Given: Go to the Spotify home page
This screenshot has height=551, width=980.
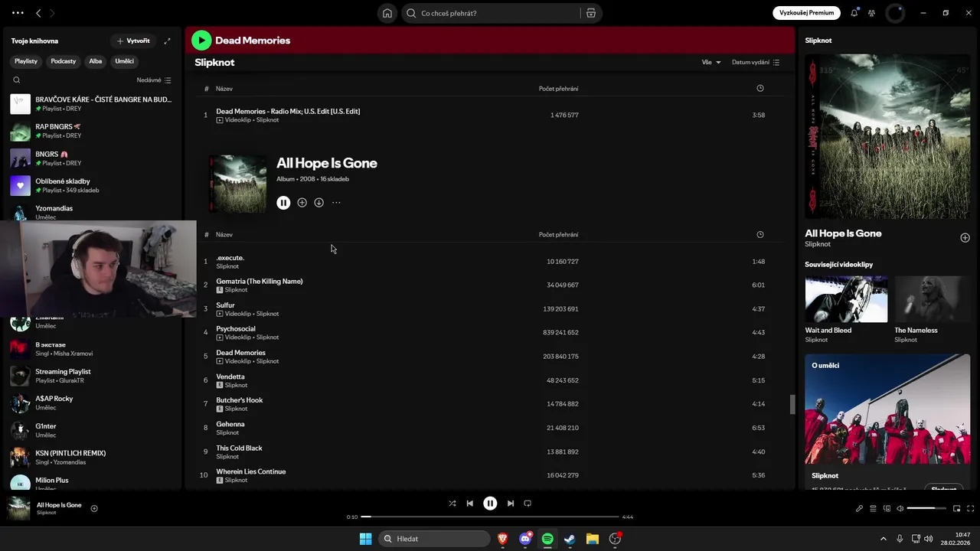Looking at the screenshot, I should pos(387,13).
